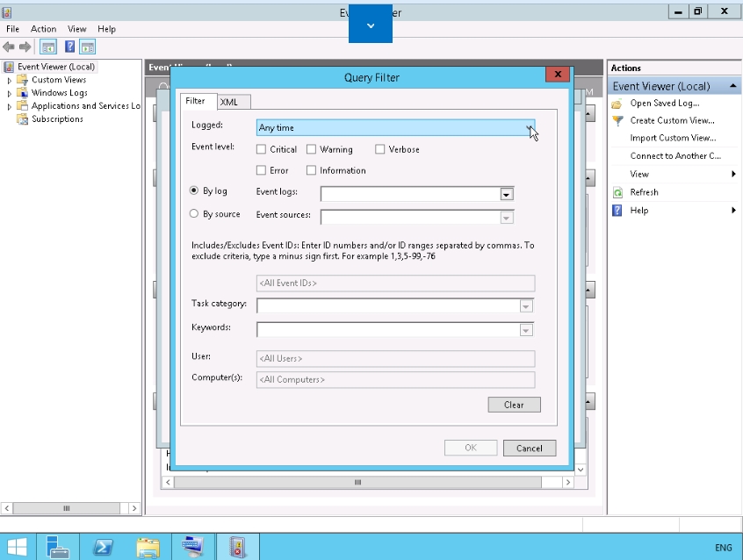Click Open Saved Log... action

[664, 104]
